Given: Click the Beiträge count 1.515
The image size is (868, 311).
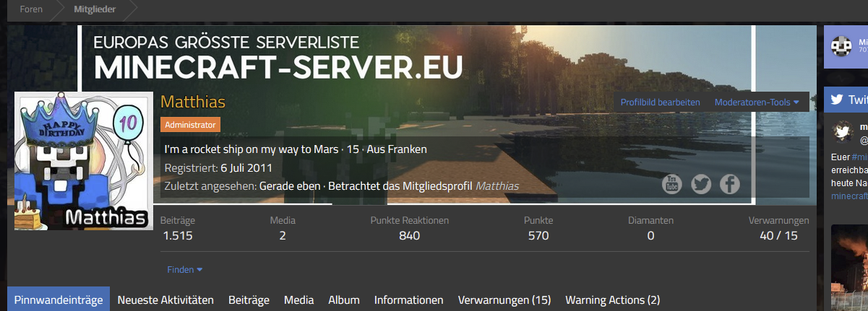Looking at the screenshot, I should click(x=177, y=235).
